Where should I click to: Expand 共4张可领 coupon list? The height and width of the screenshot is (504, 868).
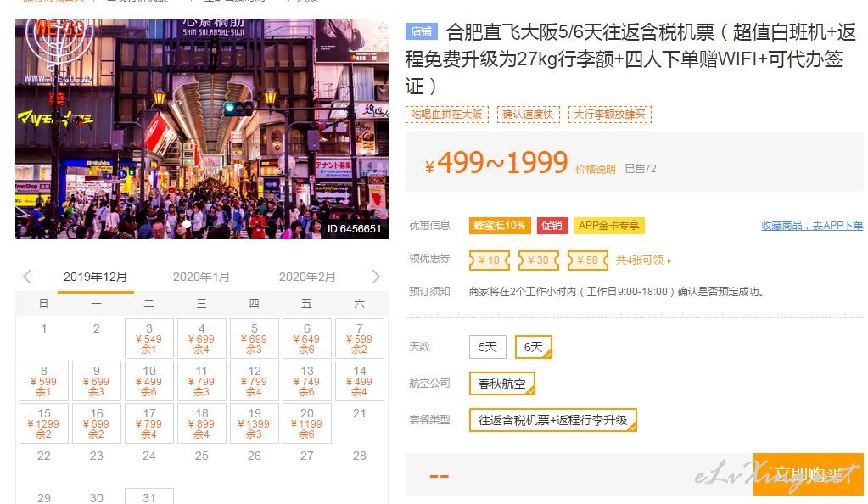point(643,260)
